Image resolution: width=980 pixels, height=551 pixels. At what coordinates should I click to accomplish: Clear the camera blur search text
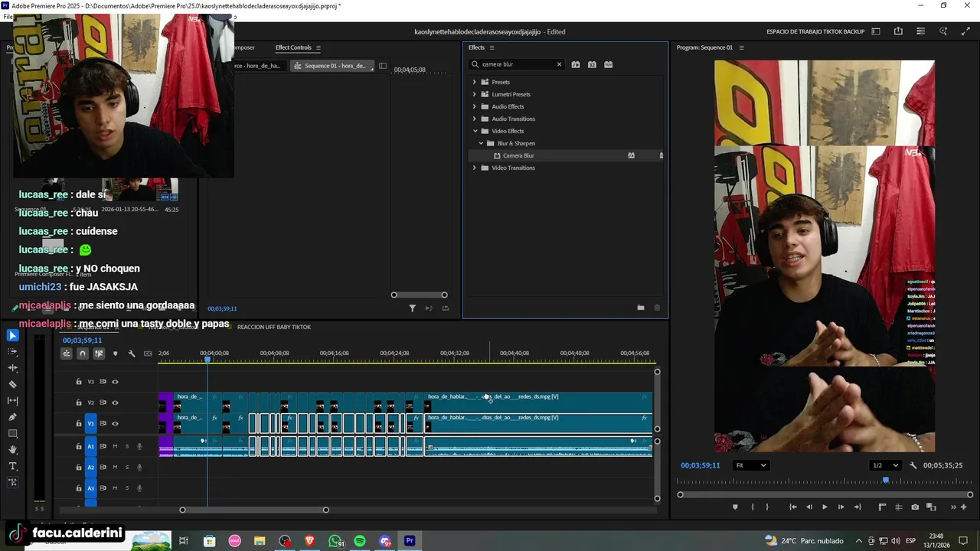pyautogui.click(x=559, y=64)
